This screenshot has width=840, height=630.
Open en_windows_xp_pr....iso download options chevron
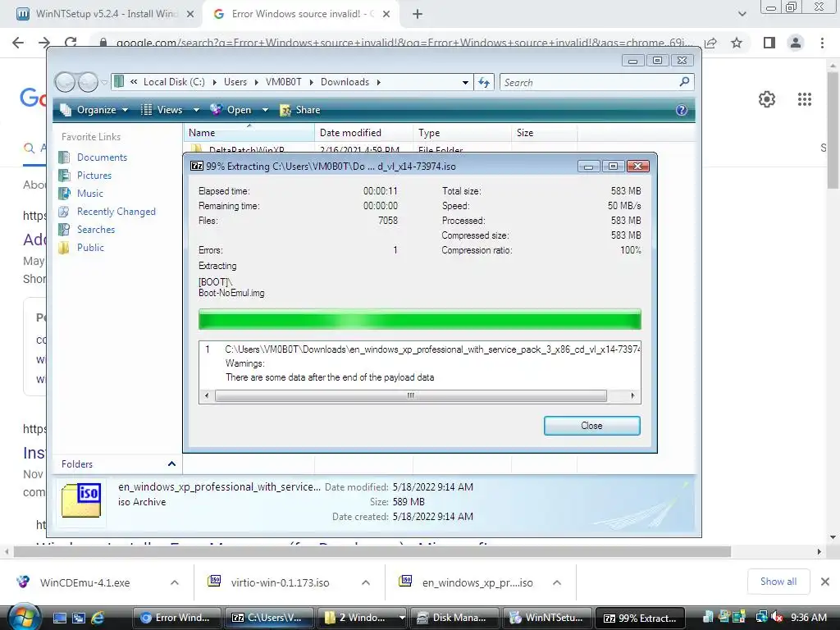(x=557, y=582)
